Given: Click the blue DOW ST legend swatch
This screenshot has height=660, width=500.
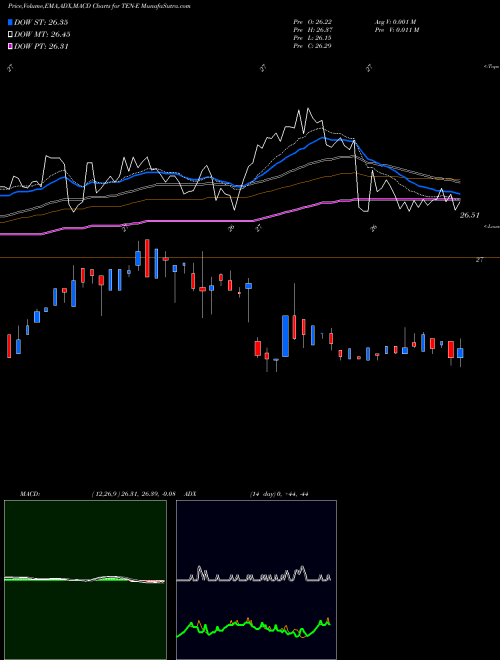Looking at the screenshot, I should click(10, 22).
